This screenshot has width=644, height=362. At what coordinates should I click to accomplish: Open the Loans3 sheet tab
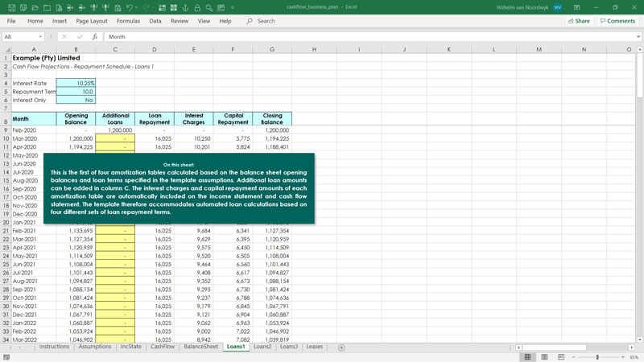point(289,347)
